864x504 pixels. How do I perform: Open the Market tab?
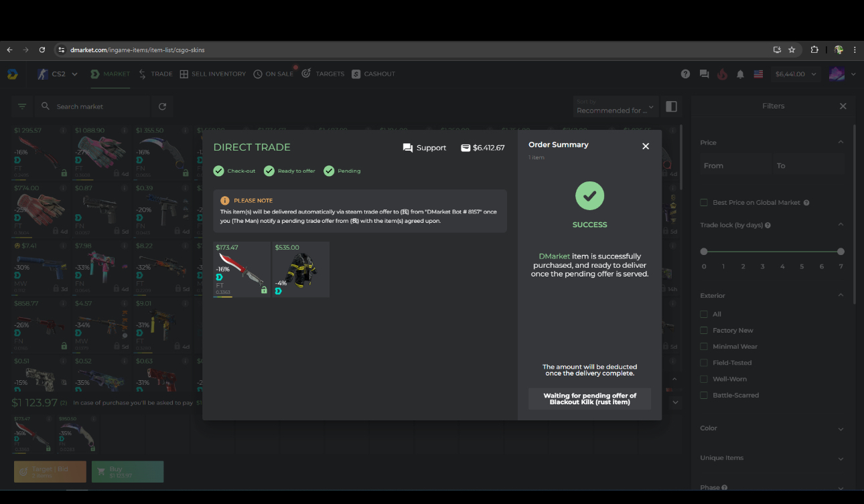tap(111, 74)
